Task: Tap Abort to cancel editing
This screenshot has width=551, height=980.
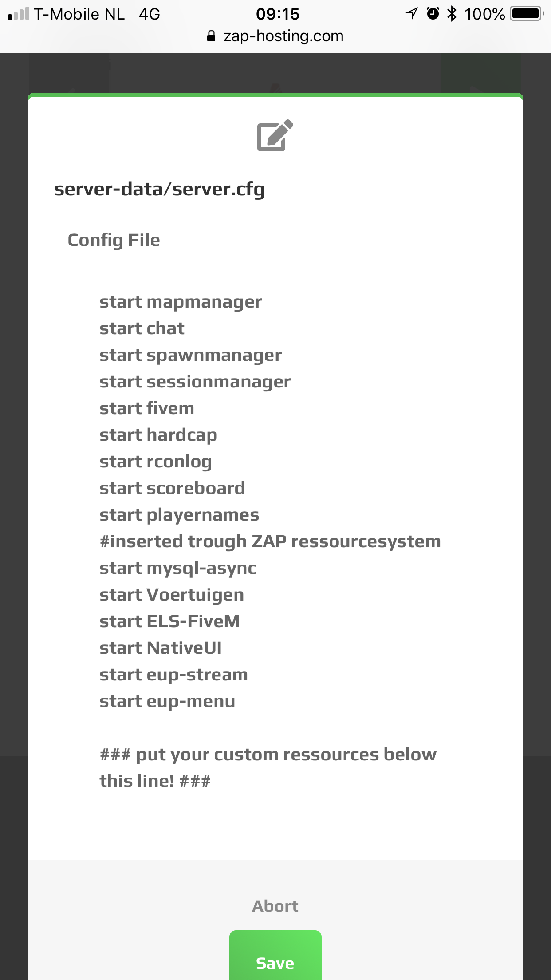Action: point(275,906)
